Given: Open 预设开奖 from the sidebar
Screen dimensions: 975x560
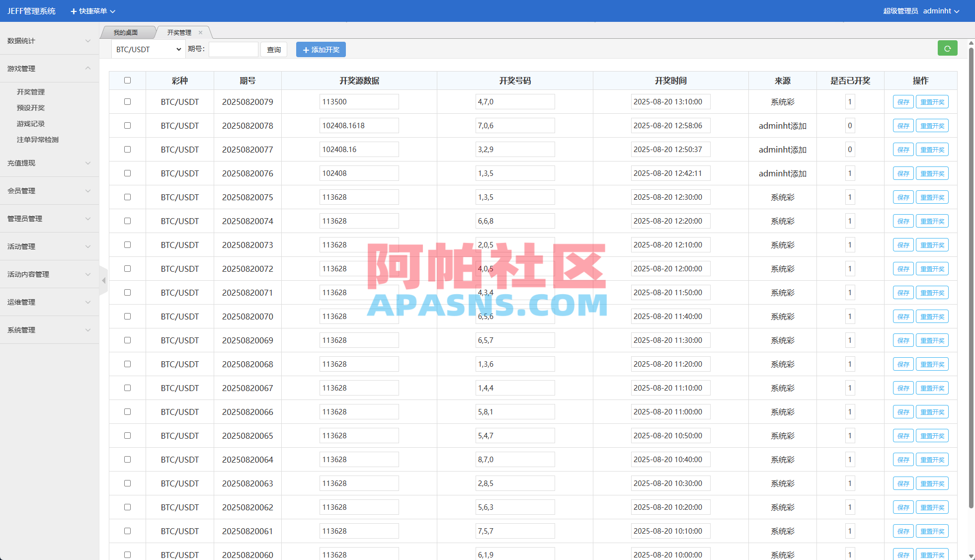Looking at the screenshot, I should point(30,108).
